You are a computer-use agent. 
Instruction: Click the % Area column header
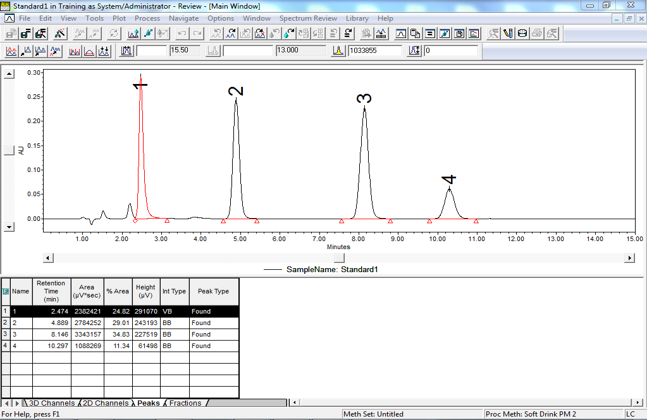(x=118, y=291)
